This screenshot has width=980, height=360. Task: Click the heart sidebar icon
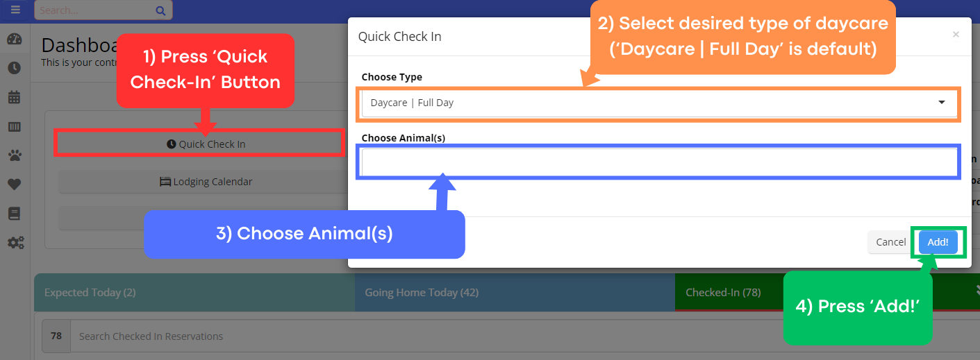pos(15,185)
